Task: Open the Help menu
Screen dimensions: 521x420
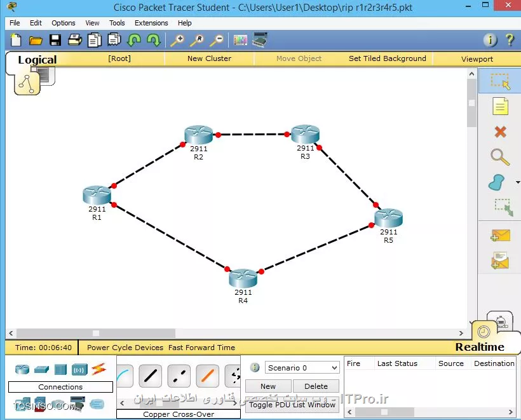Action: pyautogui.click(x=184, y=23)
